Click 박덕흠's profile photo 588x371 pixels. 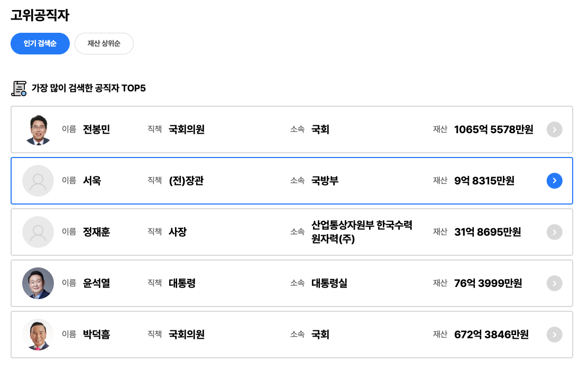tap(38, 334)
